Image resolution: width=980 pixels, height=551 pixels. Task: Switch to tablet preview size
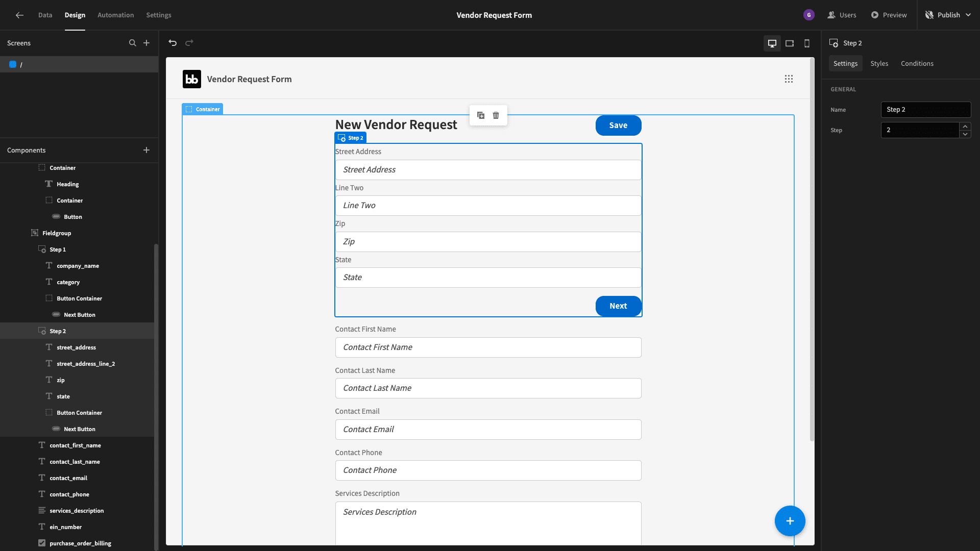[x=790, y=43]
